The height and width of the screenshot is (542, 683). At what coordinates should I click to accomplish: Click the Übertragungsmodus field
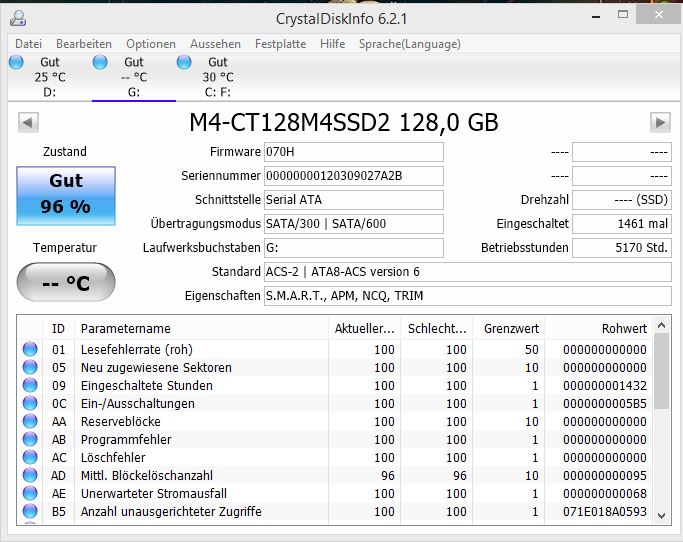[x=354, y=224]
